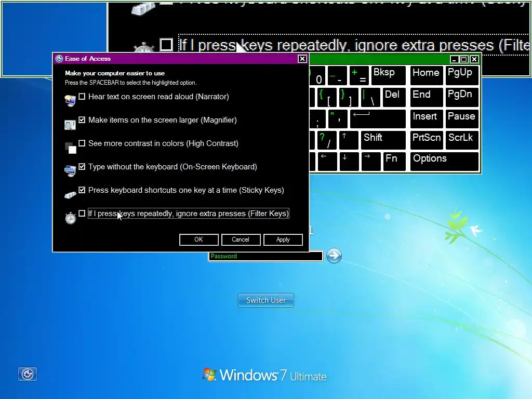Click the minus/underscore key on On-Screen Keyboard
Image resolution: width=532 pixels, height=399 pixels.
pyautogui.click(x=337, y=75)
